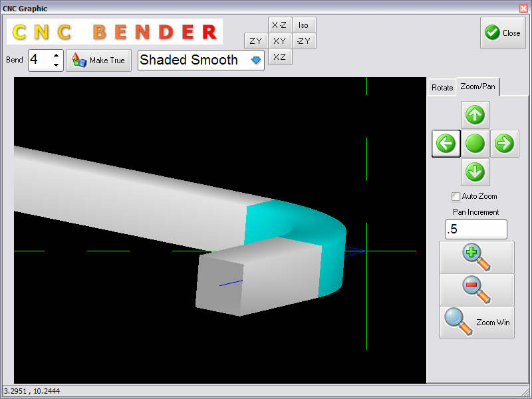
Task: Pan the view up with green arrow
Action: 474,115
